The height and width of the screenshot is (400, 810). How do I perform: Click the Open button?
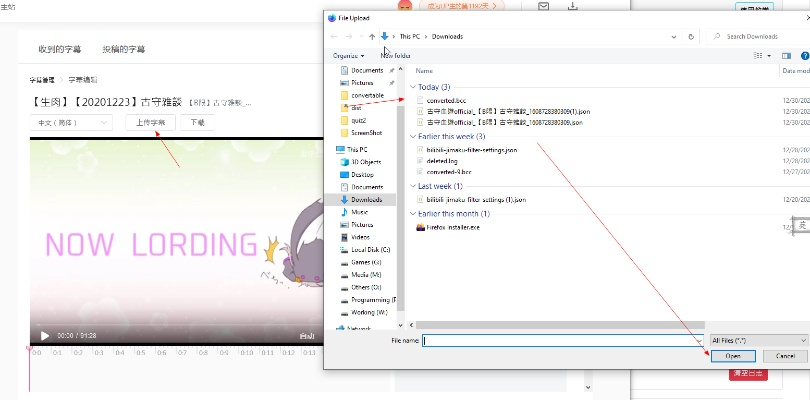point(733,356)
